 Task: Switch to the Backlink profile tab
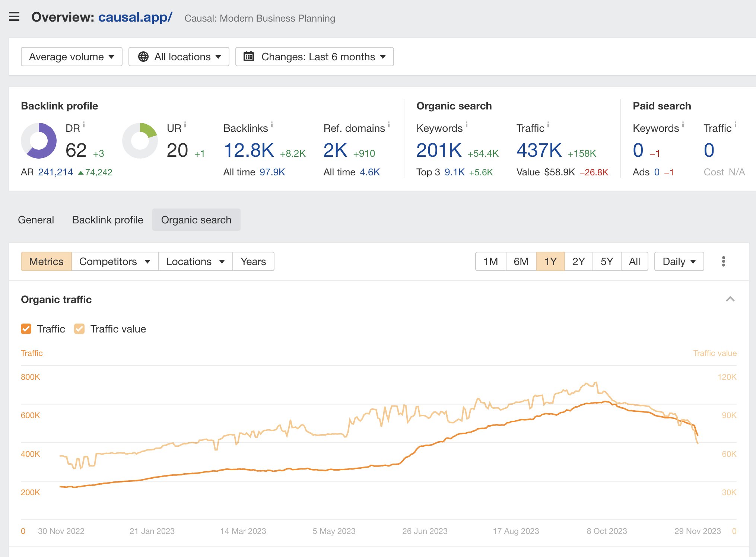click(108, 220)
